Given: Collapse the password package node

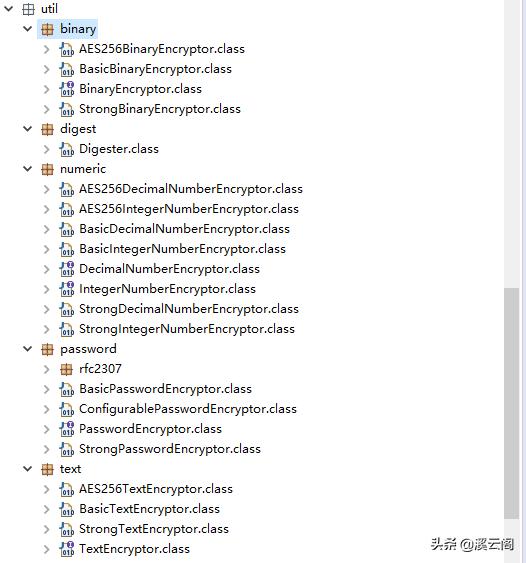Looking at the screenshot, I should point(28,349).
